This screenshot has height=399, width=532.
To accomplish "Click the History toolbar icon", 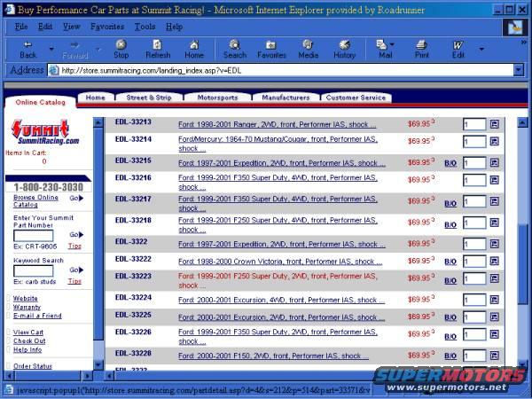I will 344,48.
